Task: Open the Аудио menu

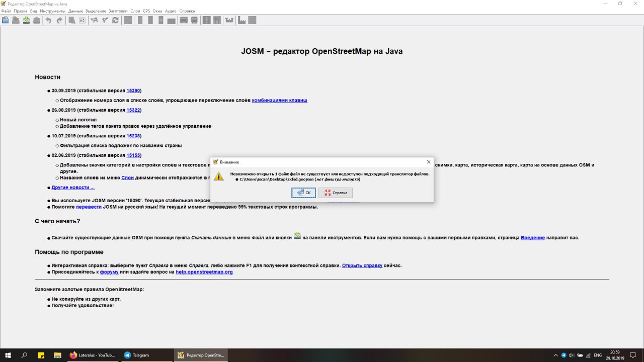Action: click(171, 11)
